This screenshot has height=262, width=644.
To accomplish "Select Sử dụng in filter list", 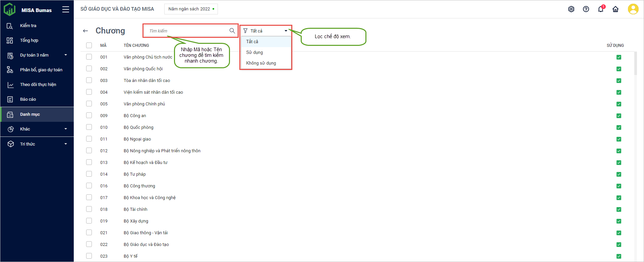I will (x=254, y=52).
